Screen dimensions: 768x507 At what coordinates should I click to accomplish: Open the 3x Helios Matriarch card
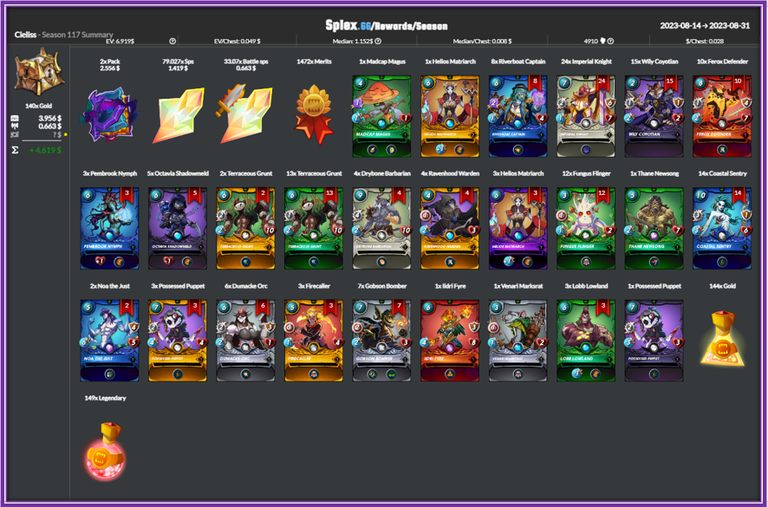[x=518, y=228]
